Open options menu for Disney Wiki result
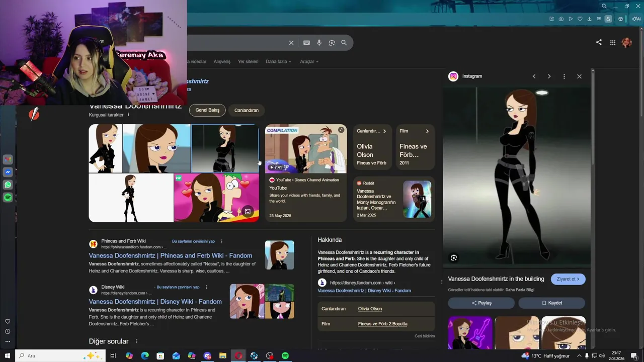644x362 pixels. pos(206,287)
